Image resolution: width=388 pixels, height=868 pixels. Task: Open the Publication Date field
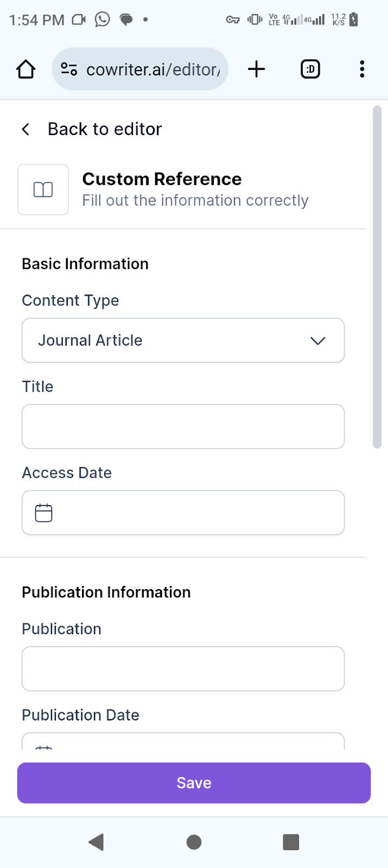click(183, 741)
